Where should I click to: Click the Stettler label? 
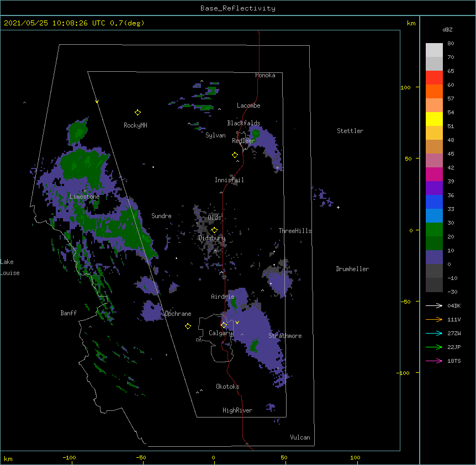point(350,131)
